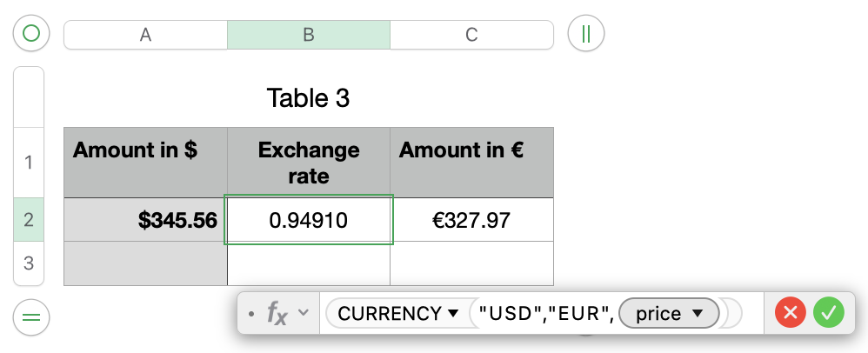Select the €327.97 cell
868x353 pixels.
pos(471,220)
